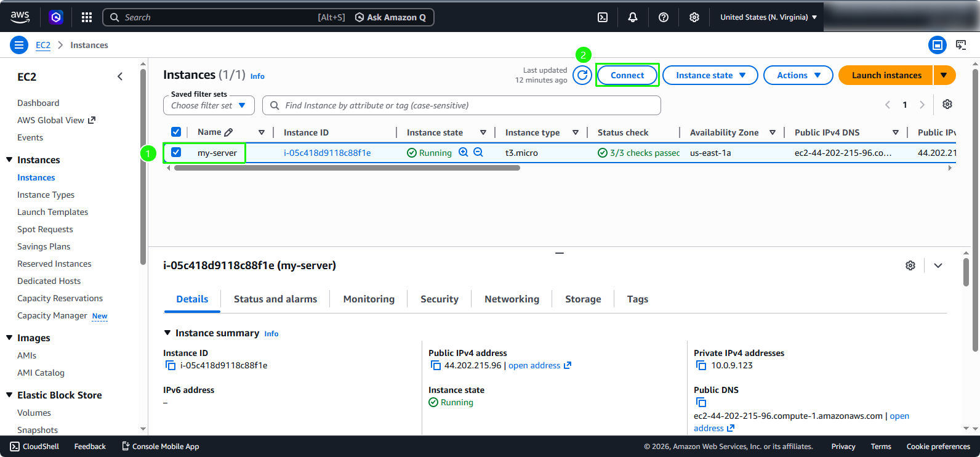Viewport: 980px width, 457px height.
Task: Copy the Private IPv4 address 10.0.9.123
Action: coord(701,365)
